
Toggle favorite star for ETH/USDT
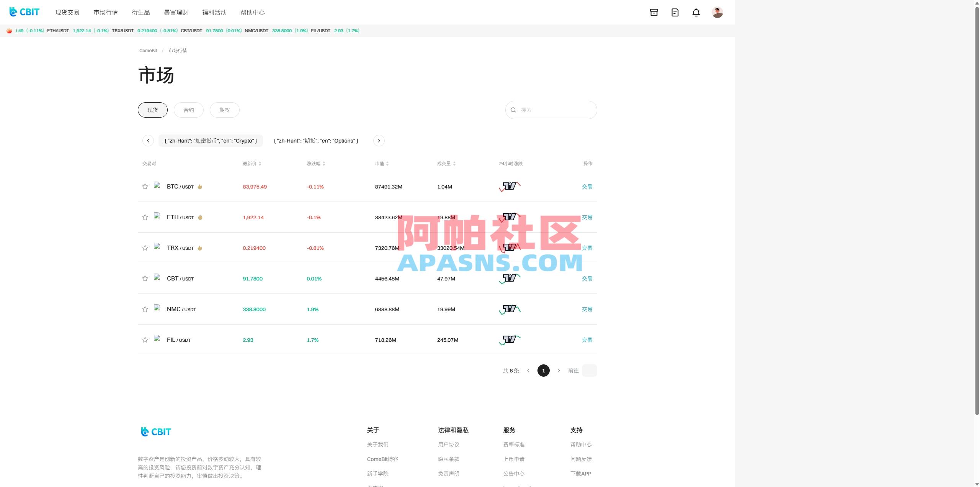click(145, 217)
